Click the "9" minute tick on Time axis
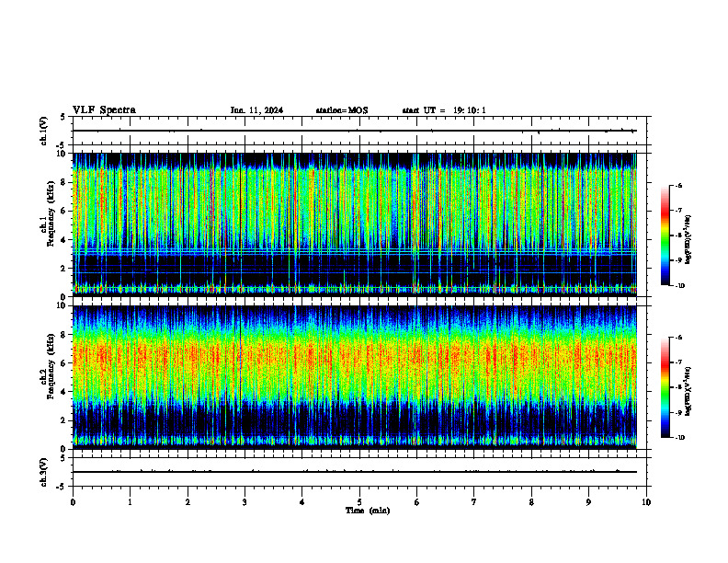728x563 pixels. pyautogui.click(x=588, y=502)
